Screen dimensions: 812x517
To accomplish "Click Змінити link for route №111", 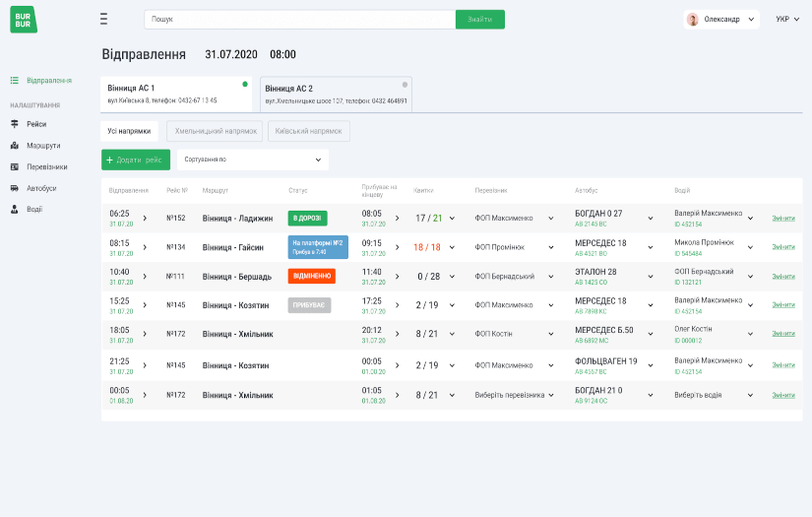I will (783, 276).
